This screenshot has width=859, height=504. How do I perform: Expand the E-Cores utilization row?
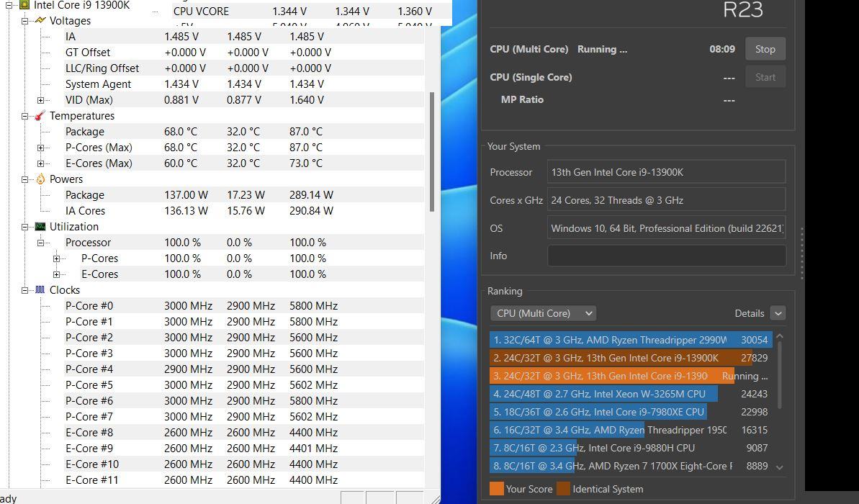coord(56,274)
